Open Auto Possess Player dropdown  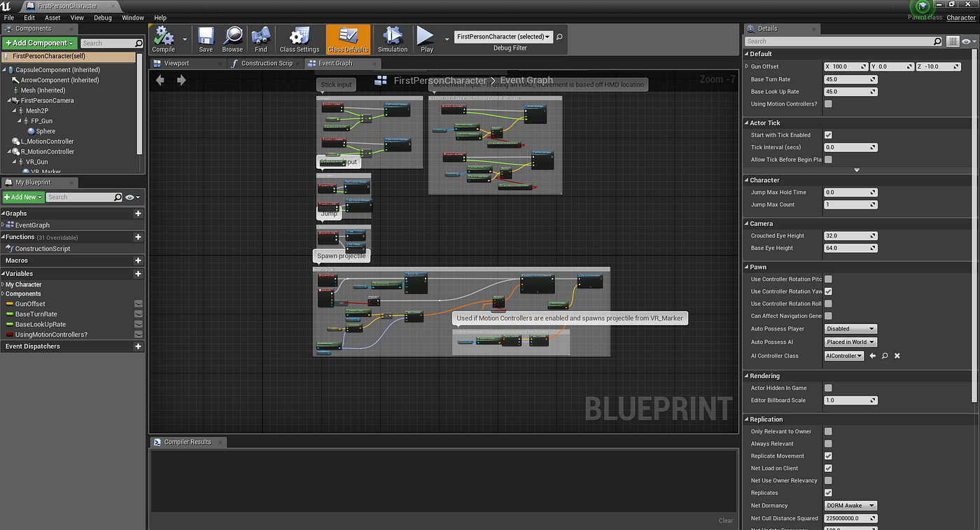click(x=850, y=328)
